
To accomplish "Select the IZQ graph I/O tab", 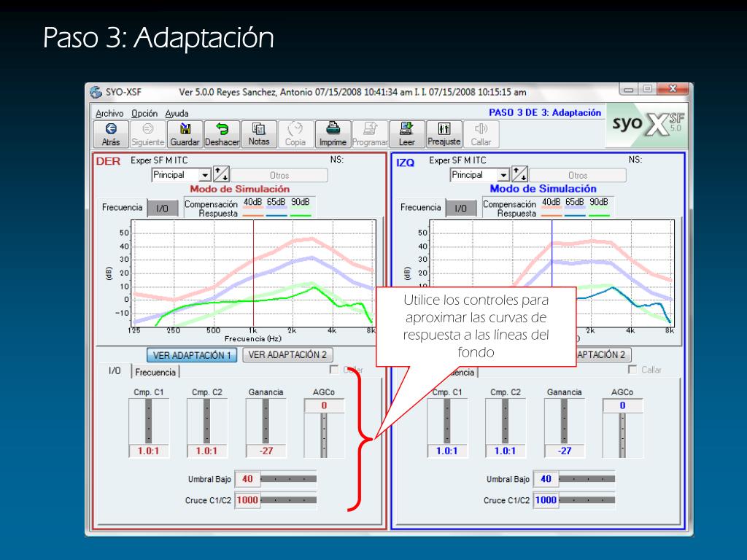I will pos(461,209).
